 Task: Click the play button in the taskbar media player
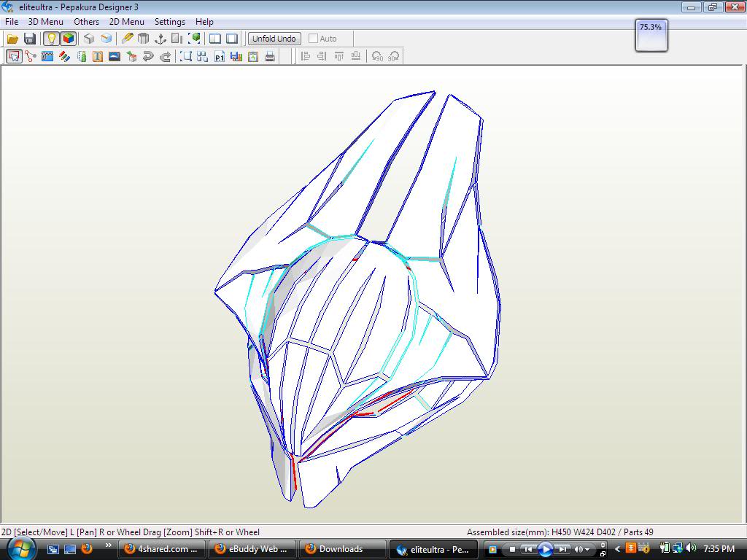(x=546, y=549)
